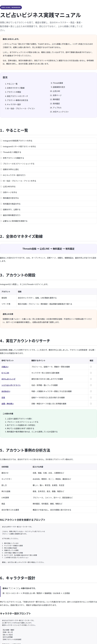
Task: Open 'アカウント事例の分析方法' contents entry
Action: (18, 100)
